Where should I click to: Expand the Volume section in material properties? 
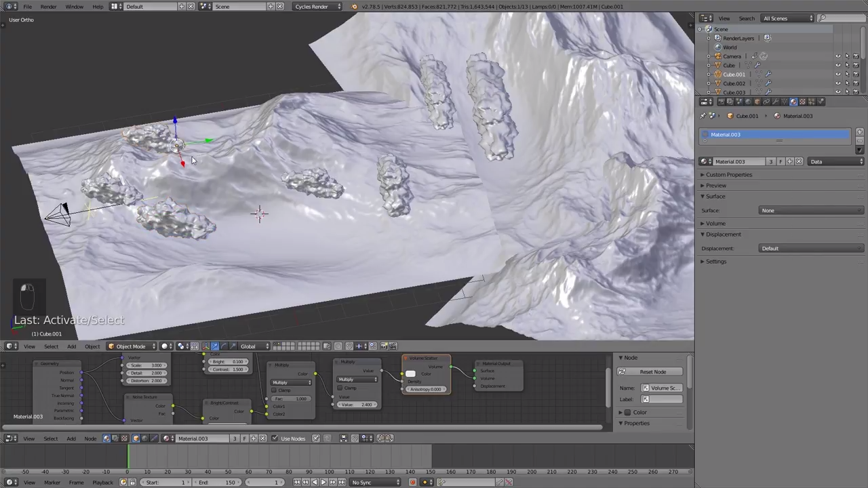[715, 223]
